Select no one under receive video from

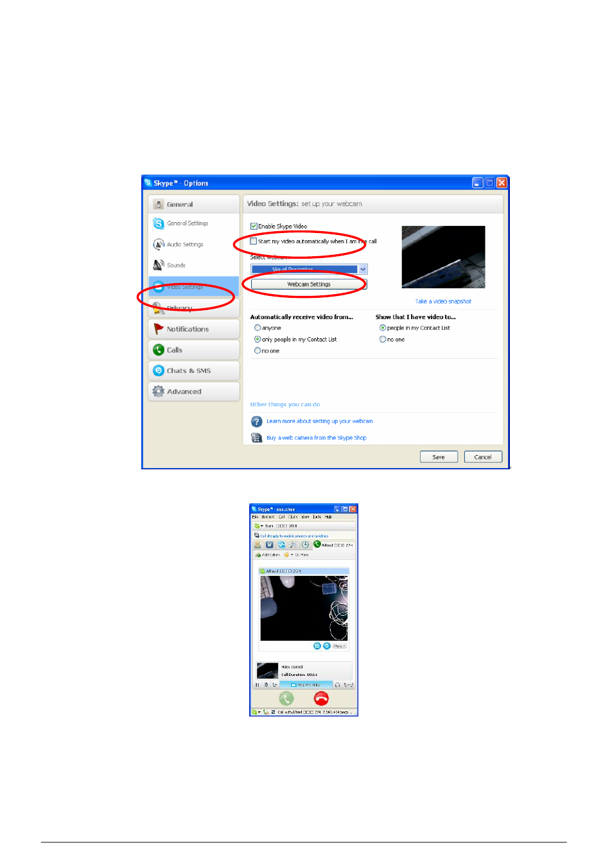coord(258,351)
